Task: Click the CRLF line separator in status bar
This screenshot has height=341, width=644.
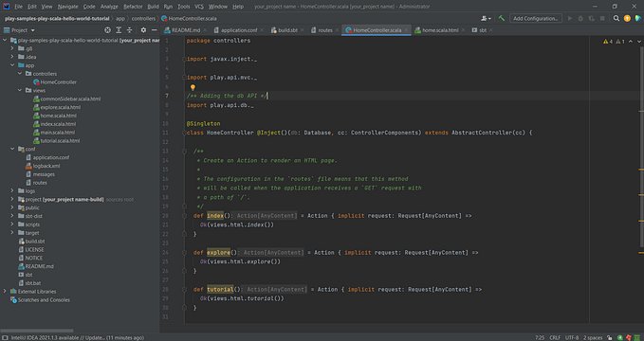Action: coord(555,338)
